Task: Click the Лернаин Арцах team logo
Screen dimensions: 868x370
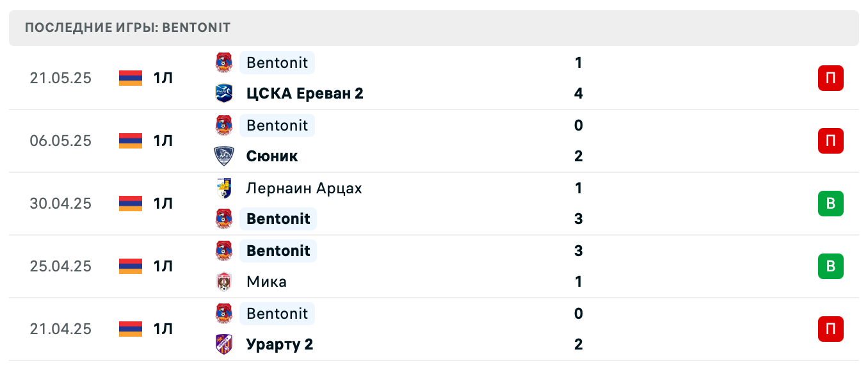Action: pyautogui.click(x=224, y=188)
